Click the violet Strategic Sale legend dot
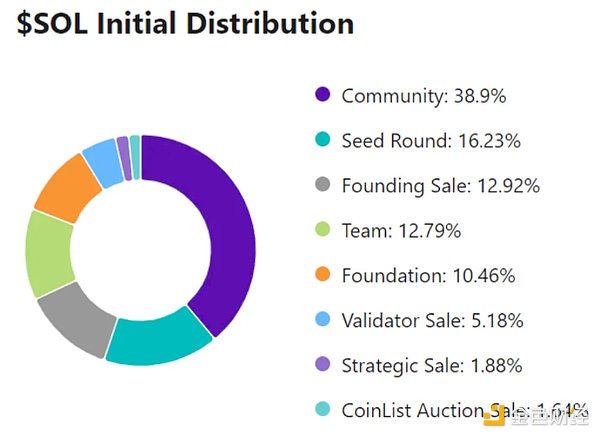Viewport: 600px width, 437px height. tap(322, 366)
